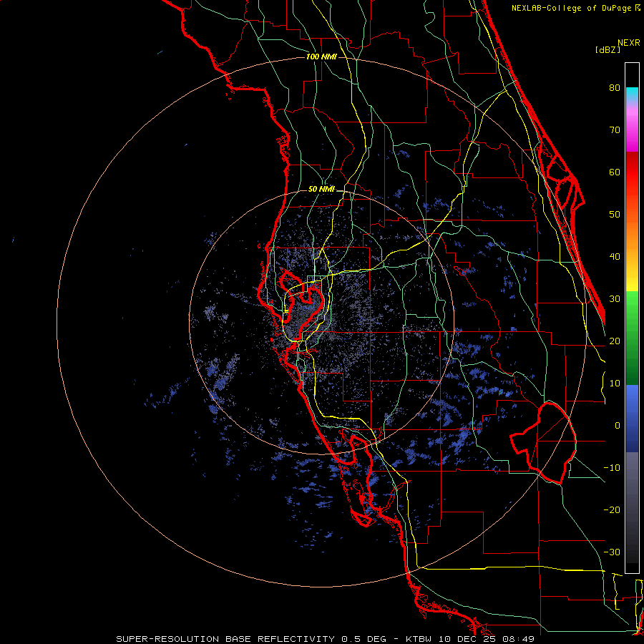Click the KTBW station identifier in the caption

click(x=419, y=639)
